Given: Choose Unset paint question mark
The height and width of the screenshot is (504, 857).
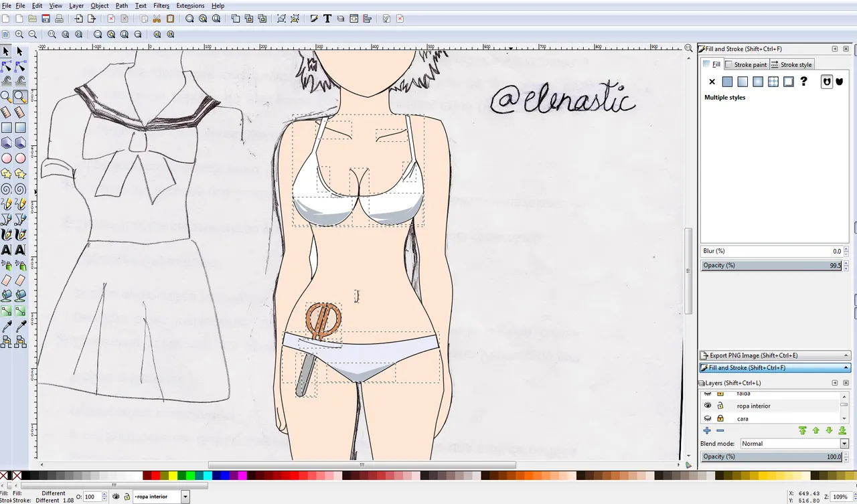Looking at the screenshot, I should [804, 82].
